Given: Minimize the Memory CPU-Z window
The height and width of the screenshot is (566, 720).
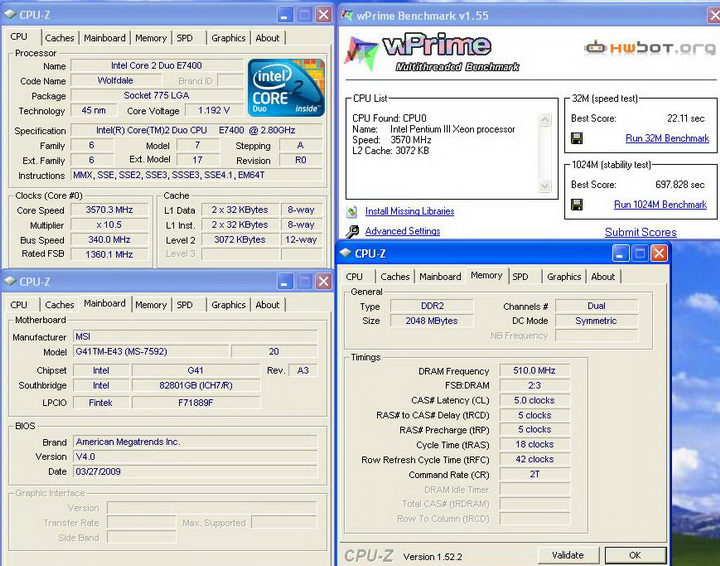Looking at the screenshot, I should (619, 253).
